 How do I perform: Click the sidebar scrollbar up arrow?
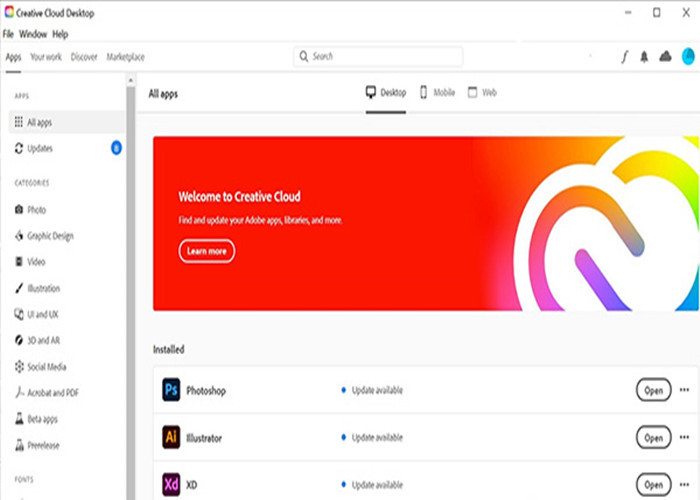[x=130, y=80]
